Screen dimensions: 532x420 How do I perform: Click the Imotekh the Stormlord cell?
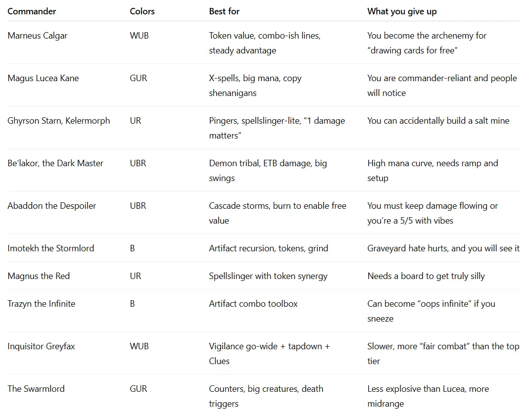click(x=50, y=248)
